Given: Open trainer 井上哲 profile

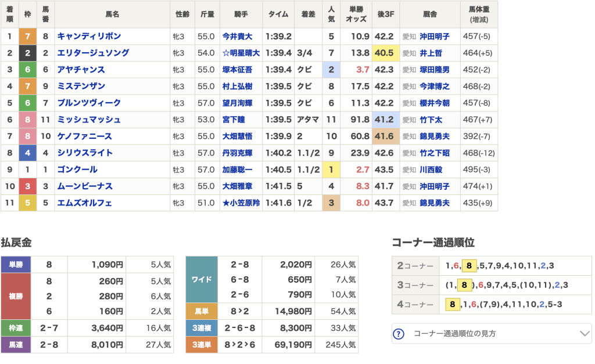Looking at the screenshot, I should (431, 53).
